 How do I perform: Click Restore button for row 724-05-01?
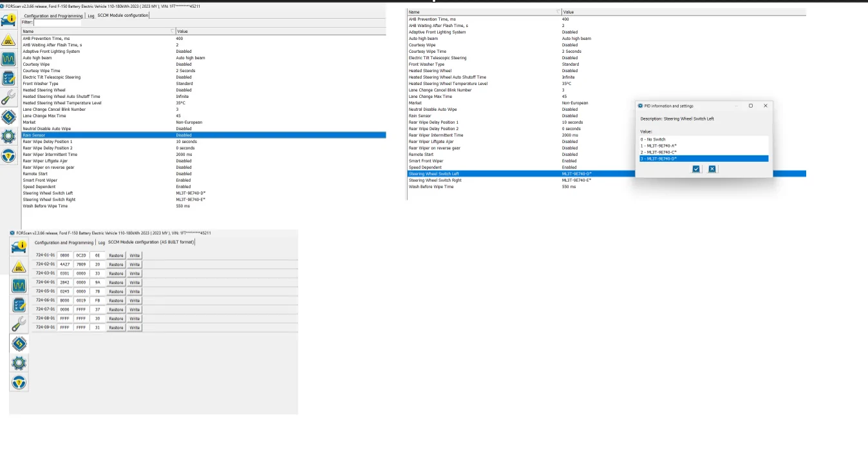(x=116, y=291)
